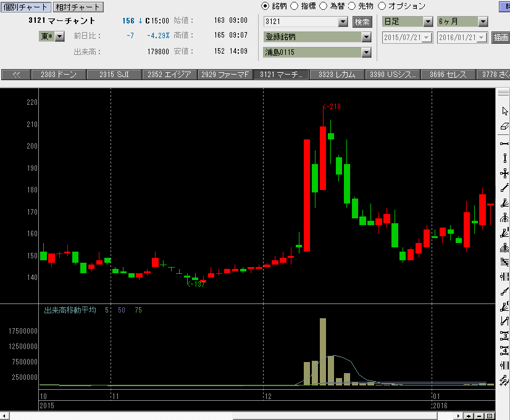
Task: Select the bracket tool labeled 3
Action: (504, 336)
